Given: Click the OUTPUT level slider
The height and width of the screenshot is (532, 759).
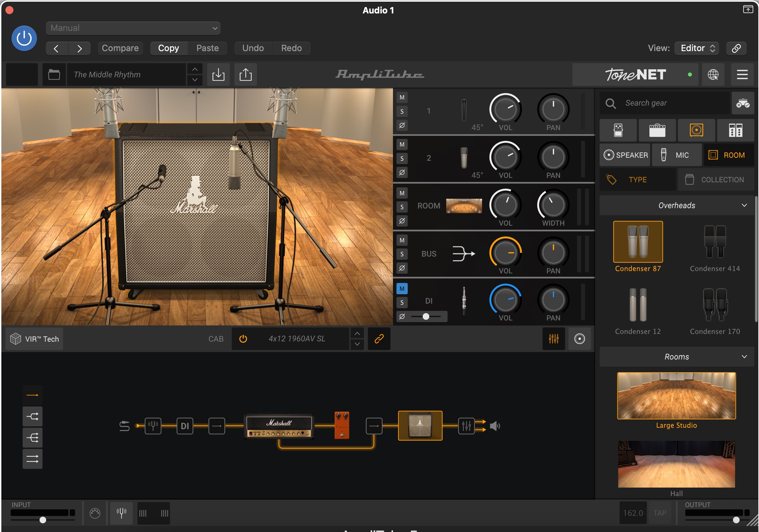Looking at the screenshot, I should 717,520.
